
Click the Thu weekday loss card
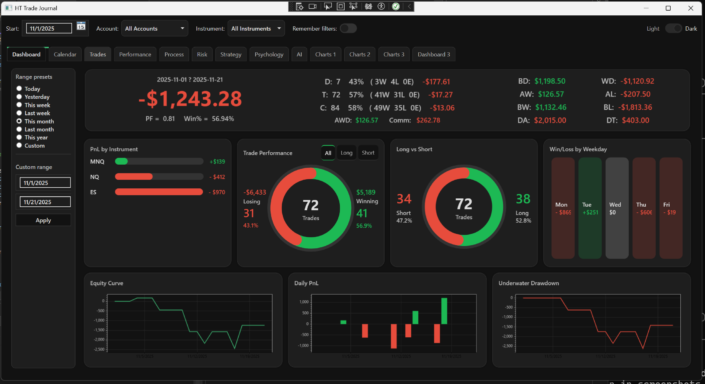point(644,208)
